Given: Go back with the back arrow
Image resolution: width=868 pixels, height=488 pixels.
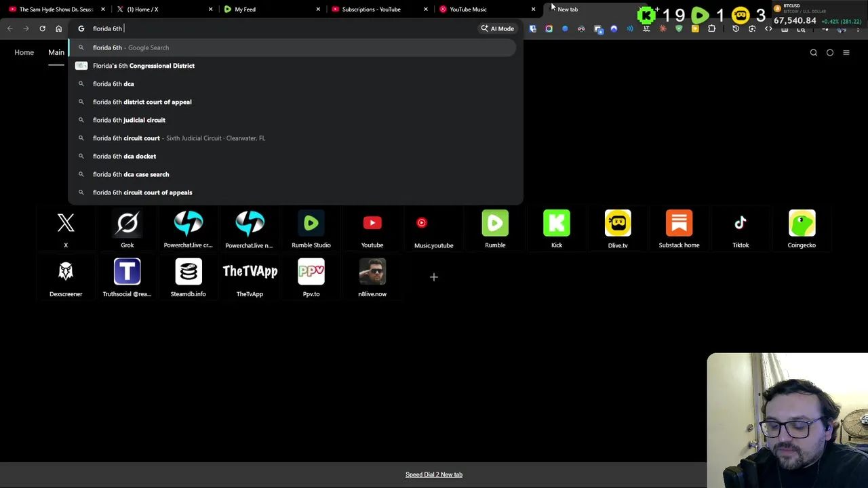Looking at the screenshot, I should point(9,28).
